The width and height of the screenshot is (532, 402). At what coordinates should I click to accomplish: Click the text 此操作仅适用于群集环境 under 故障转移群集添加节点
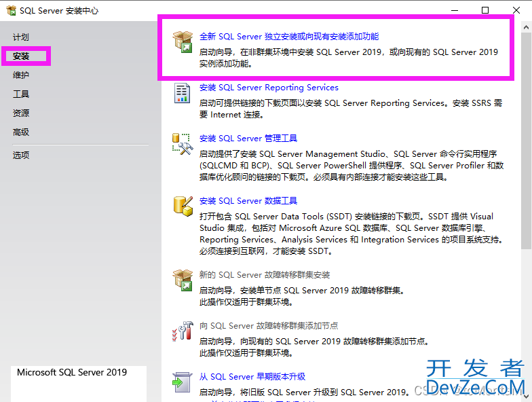pyautogui.click(x=246, y=353)
